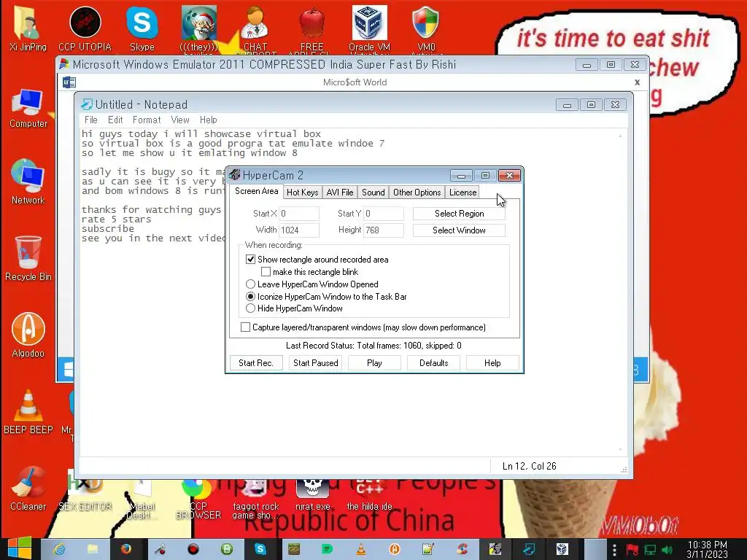Switch to the AVI File tab
Viewport: 747px width, 560px height.
340,192
